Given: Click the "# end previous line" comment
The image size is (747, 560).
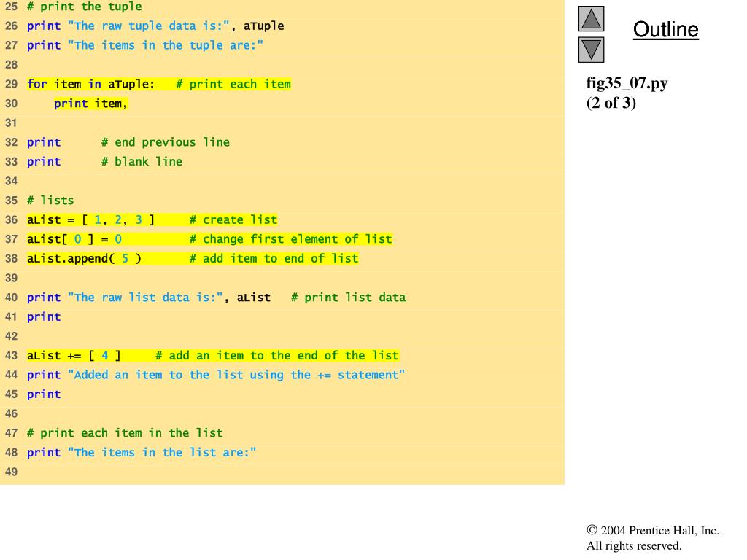Looking at the screenshot, I should pyautogui.click(x=166, y=142).
